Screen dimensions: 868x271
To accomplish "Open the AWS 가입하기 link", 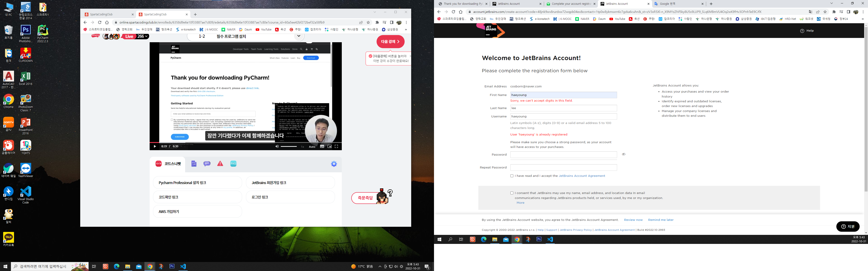I will pos(198,211).
